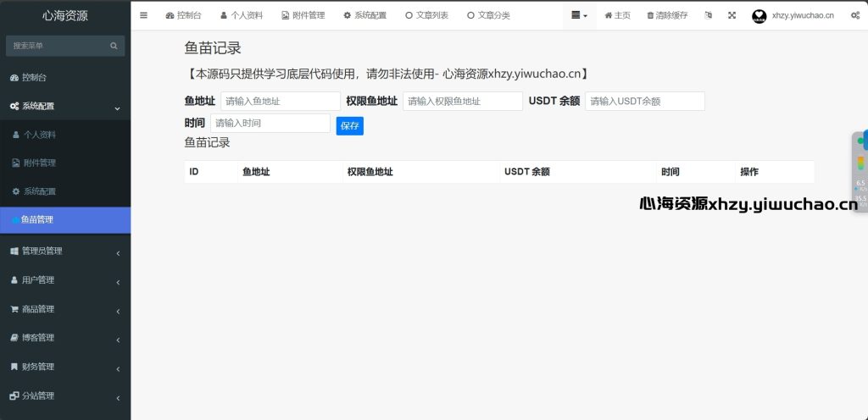This screenshot has width=868, height=420.
Task: Focus the USDT 余额 input field
Action: (x=645, y=101)
